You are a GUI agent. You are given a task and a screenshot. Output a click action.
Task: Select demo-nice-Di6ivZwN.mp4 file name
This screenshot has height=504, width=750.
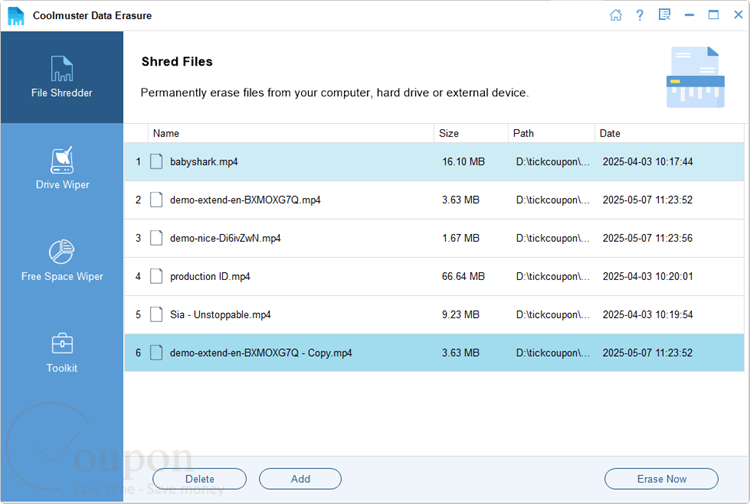tap(225, 238)
